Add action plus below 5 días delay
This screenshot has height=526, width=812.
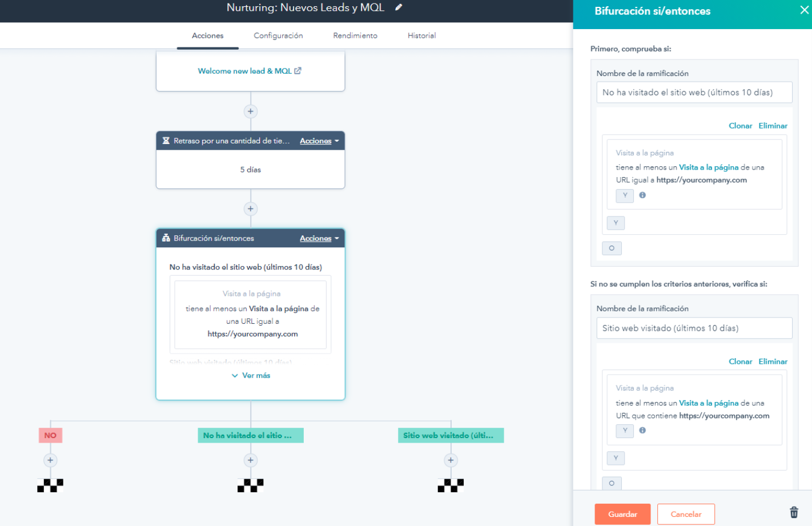click(x=250, y=208)
